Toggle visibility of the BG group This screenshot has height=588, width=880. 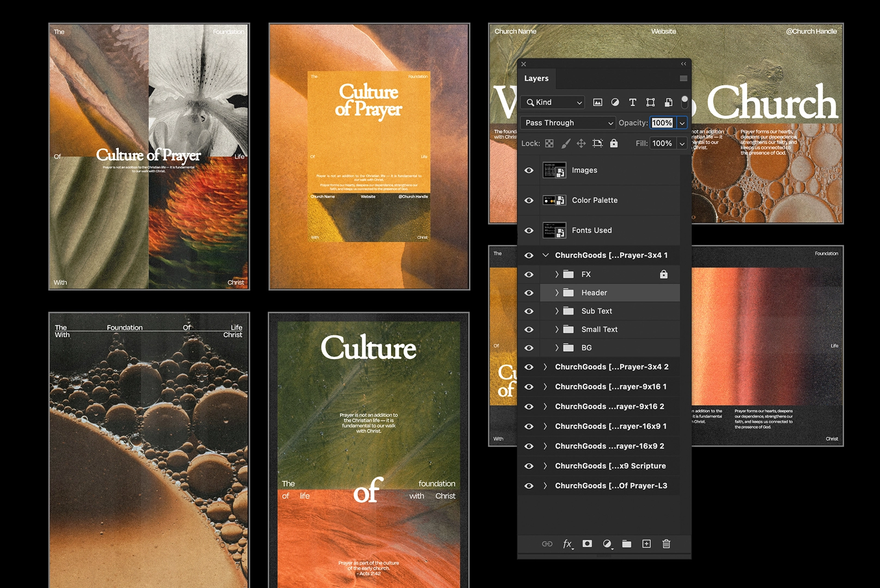pos(529,348)
